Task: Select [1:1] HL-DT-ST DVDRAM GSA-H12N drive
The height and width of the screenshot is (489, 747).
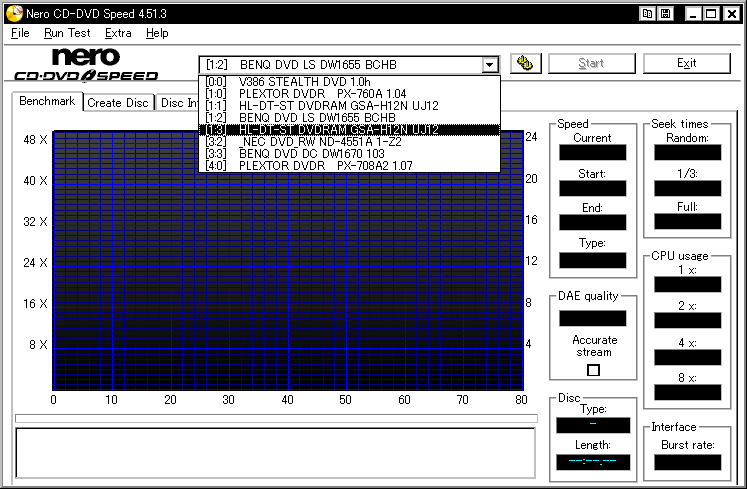Action: [x=349, y=106]
